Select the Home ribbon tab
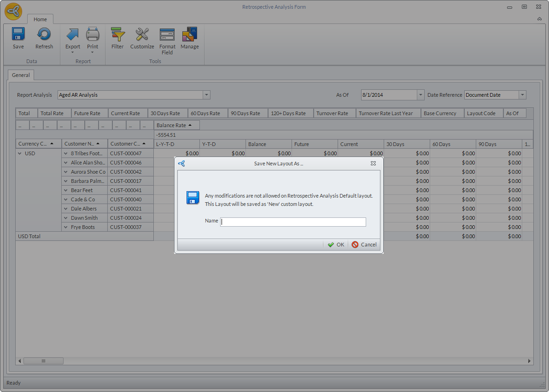The image size is (549, 392). 40,19
